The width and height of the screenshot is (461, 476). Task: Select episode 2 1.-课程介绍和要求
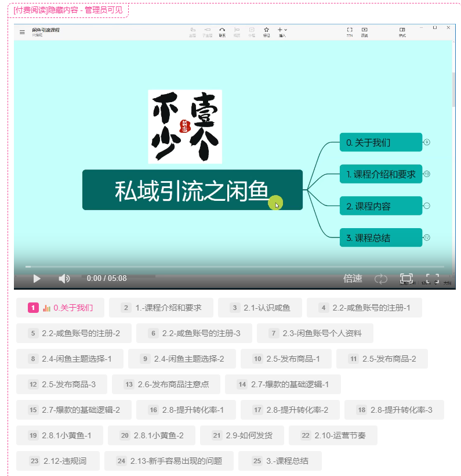161,308
